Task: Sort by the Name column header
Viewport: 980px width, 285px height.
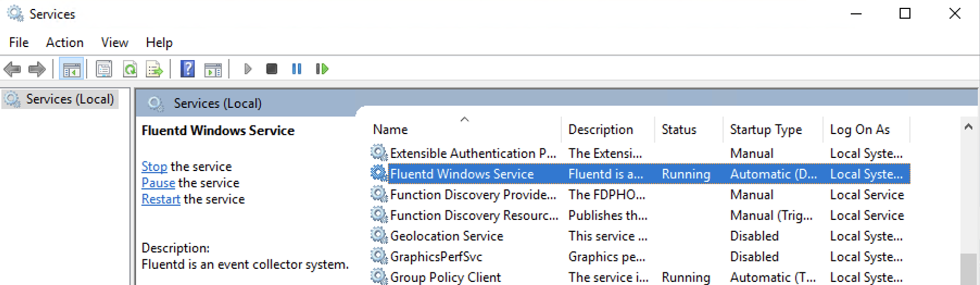Action: 465,129
